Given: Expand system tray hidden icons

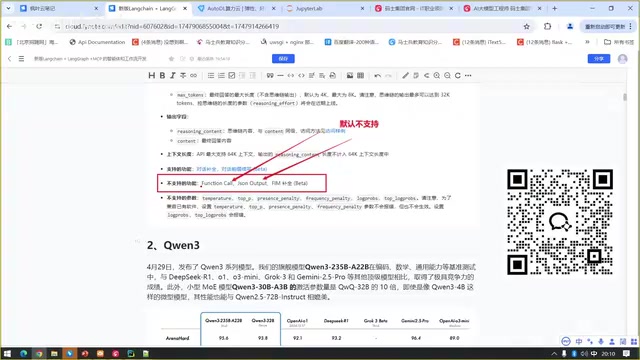Looking at the screenshot, I should coord(554,353).
